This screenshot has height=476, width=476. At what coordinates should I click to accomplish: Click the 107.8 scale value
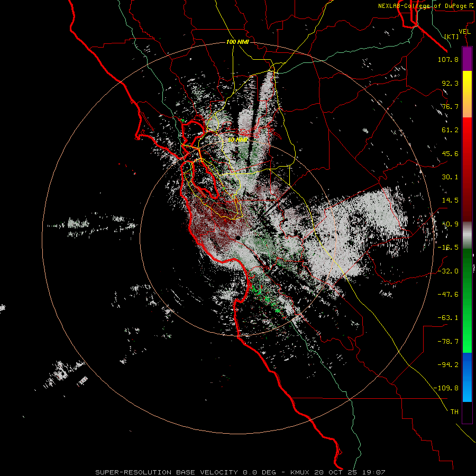448,59
